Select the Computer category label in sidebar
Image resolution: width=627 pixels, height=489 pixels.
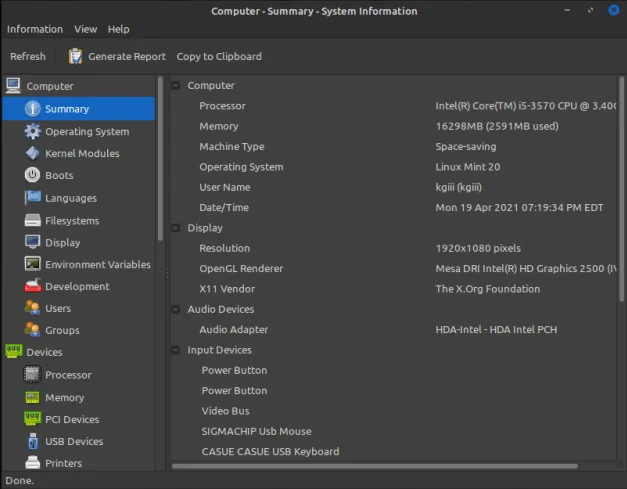coord(50,86)
